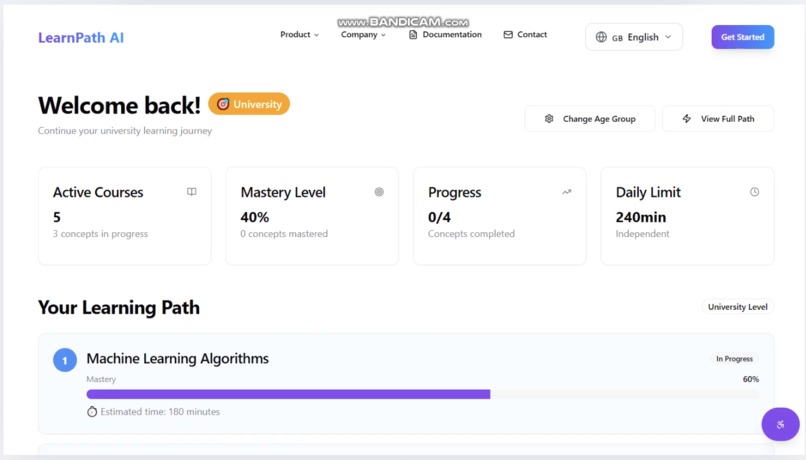
Task: Click the In Progress status badge
Action: click(x=734, y=359)
